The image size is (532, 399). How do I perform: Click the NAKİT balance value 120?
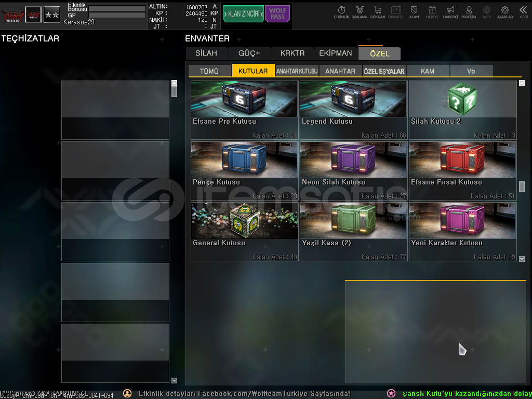[x=203, y=20]
